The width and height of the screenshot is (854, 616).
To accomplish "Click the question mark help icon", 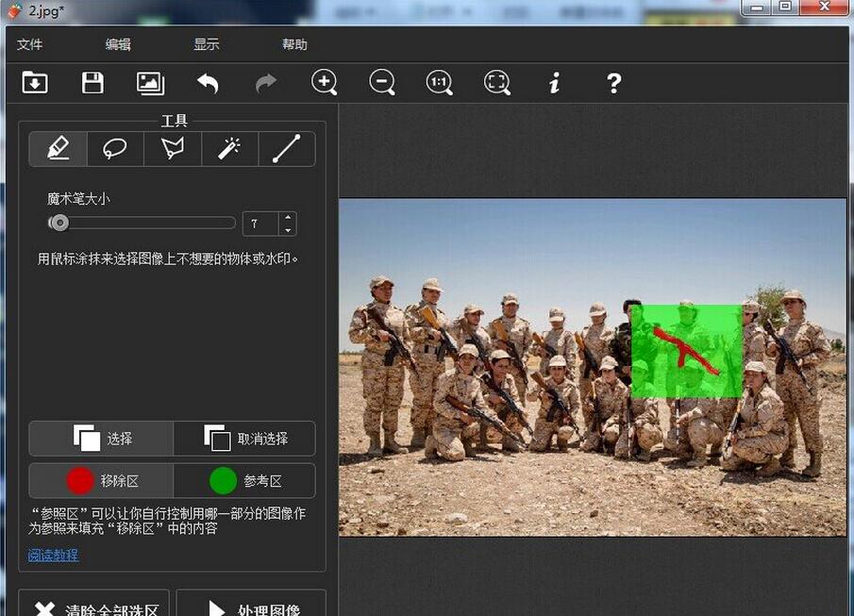I will [613, 83].
